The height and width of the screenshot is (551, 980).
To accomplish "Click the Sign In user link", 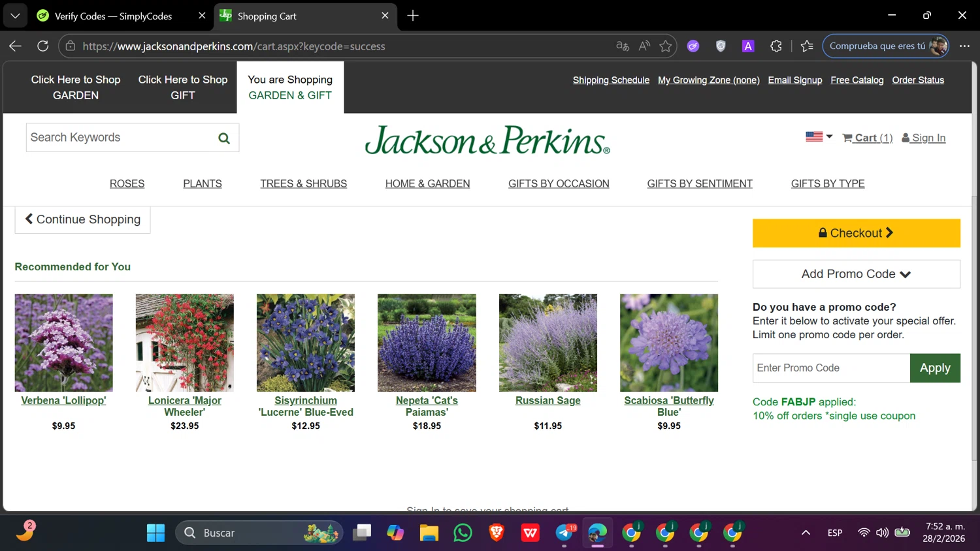I will [924, 138].
